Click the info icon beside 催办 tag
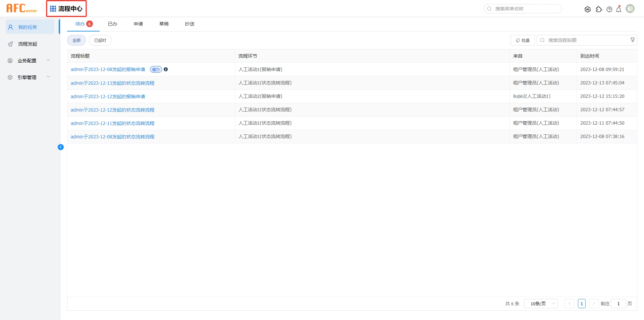Viewport: 644px width, 320px height. pyautogui.click(x=166, y=69)
